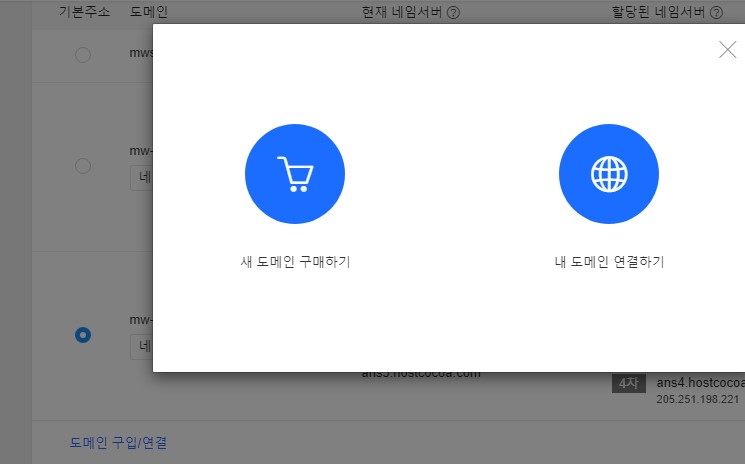
Task: Open help icon next to 할당된 네임서버
Action: click(x=716, y=12)
